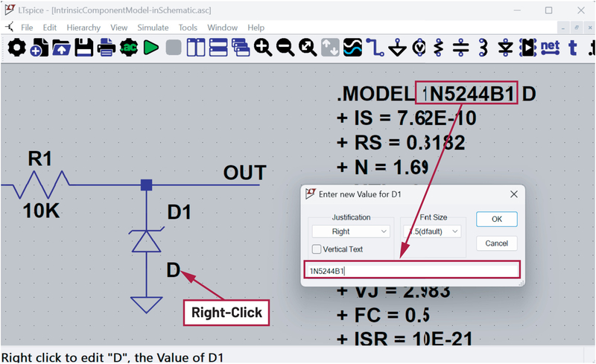596x364 pixels.
Task: Select the Zoom out magnifier tool
Action: click(285, 48)
